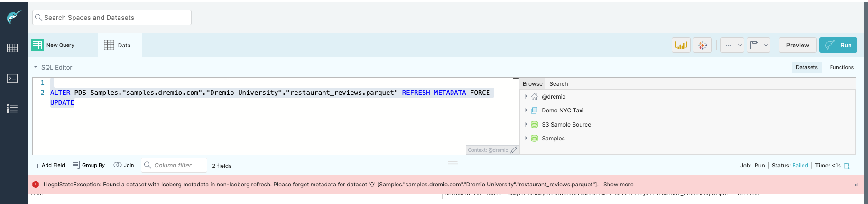The image size is (868, 204).
Task: Select Samples in dataset tree
Action: (x=553, y=139)
